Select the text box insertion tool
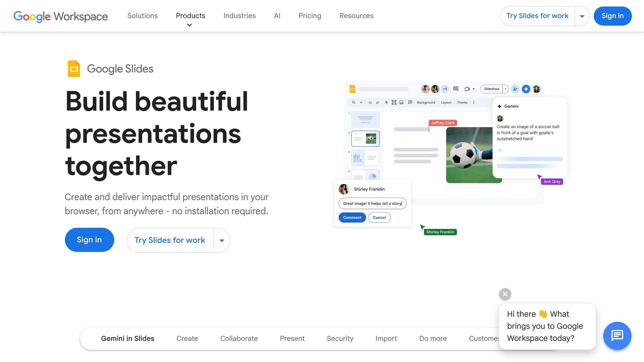 394,102
